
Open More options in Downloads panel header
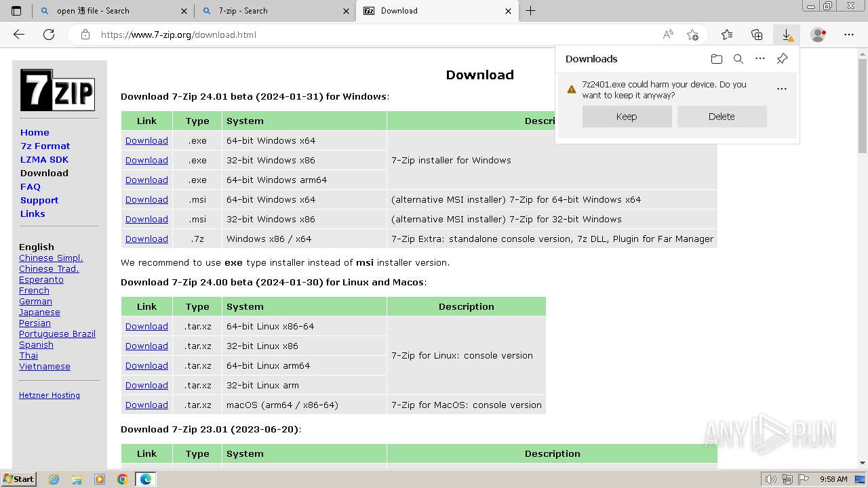760,59
